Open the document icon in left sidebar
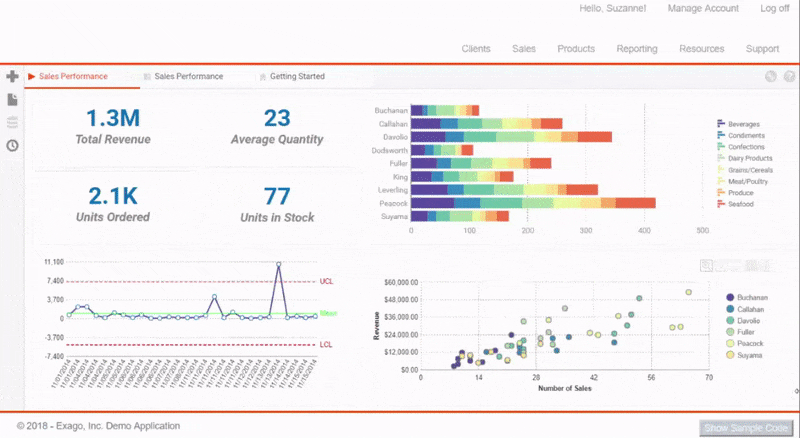This screenshot has width=800, height=438. tap(12, 100)
